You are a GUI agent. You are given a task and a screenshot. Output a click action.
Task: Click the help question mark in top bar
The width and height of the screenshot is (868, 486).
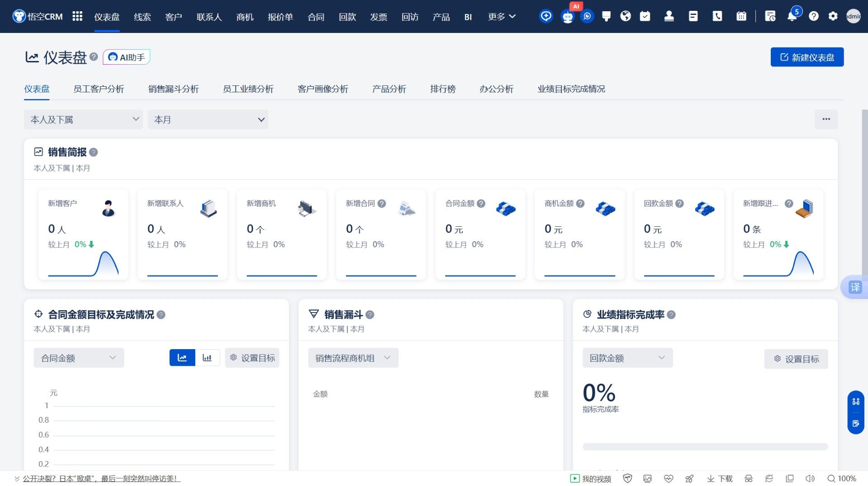[x=813, y=17]
